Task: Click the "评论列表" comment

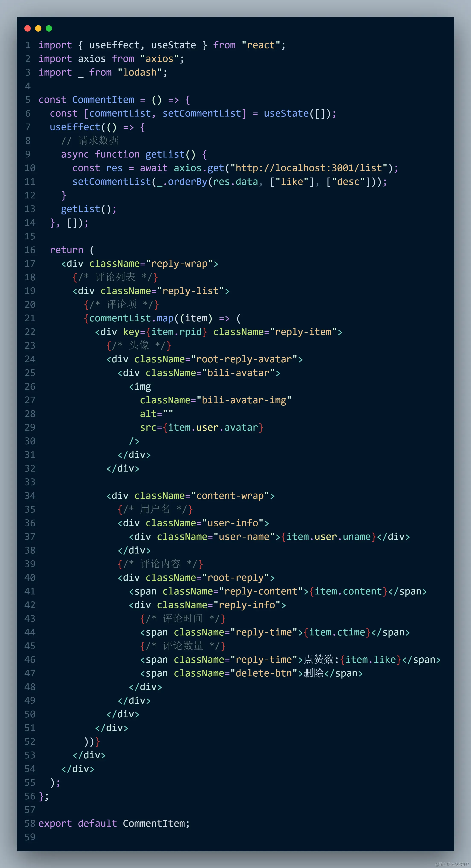Action: 115,277
